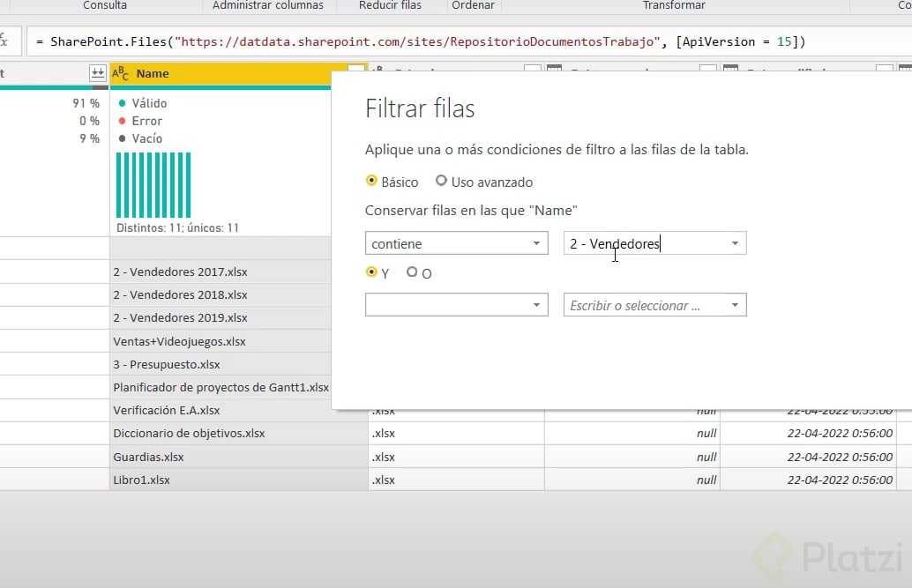Click the date cell in the Libro1.xlsx row

809,480
